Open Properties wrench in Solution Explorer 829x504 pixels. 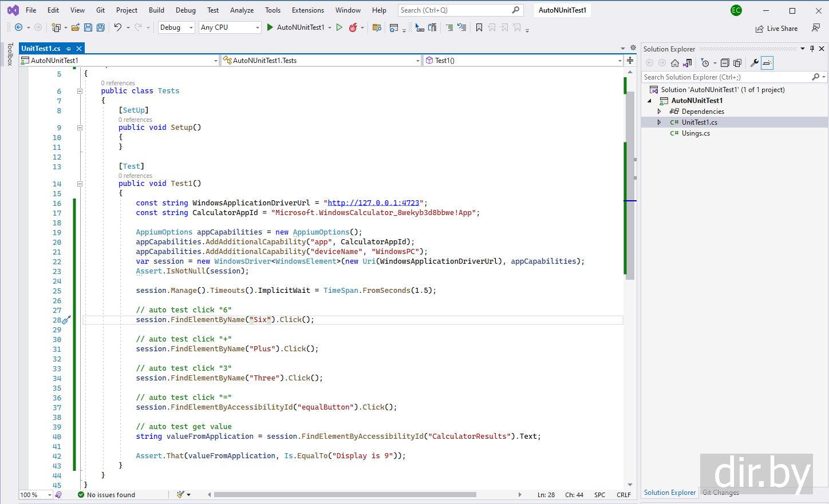coord(754,63)
